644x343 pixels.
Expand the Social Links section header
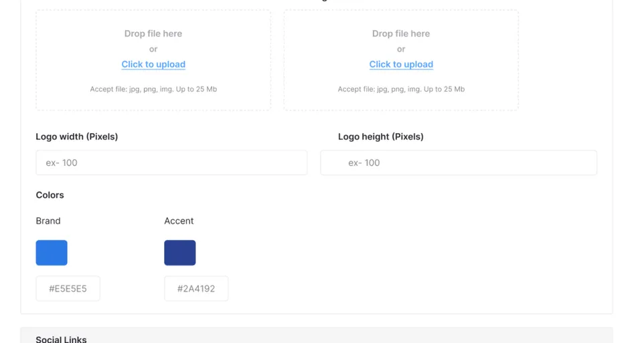coord(316,336)
